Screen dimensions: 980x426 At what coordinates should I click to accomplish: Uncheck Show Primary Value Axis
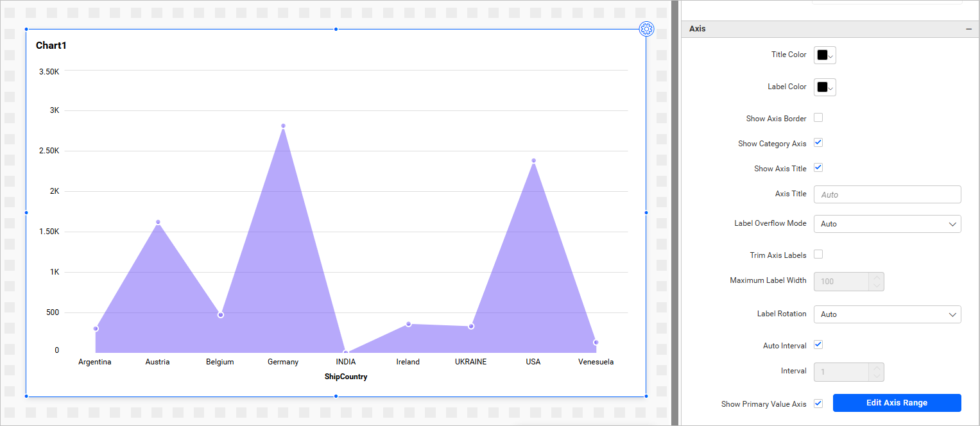[x=818, y=404]
